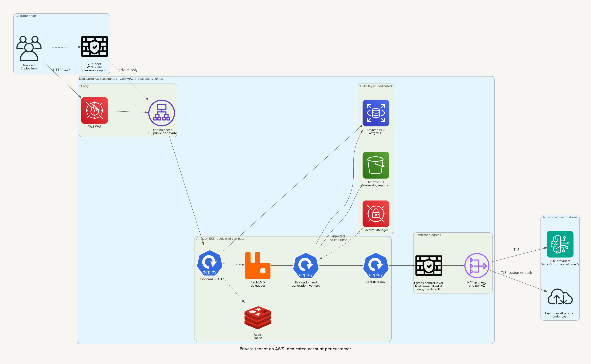Select the NAT gateway icon
Screen dimensions: 591x364
coord(477,266)
